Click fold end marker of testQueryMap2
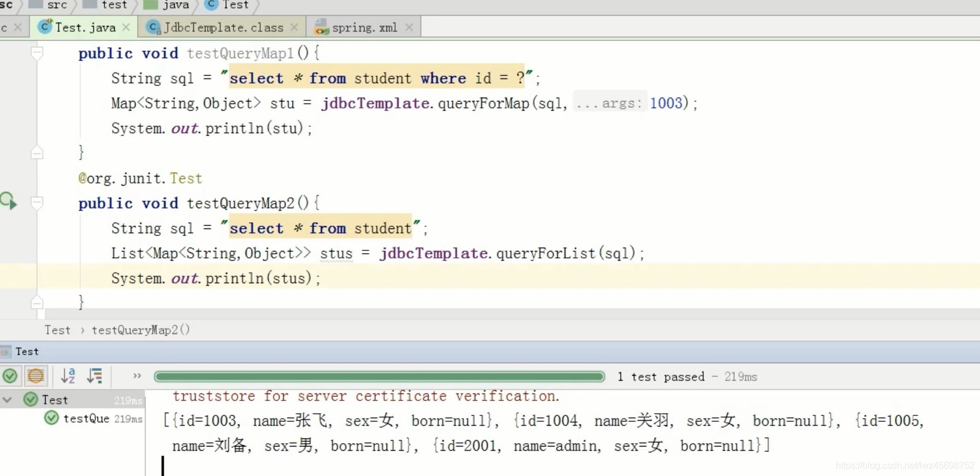The image size is (980, 476). (x=37, y=302)
